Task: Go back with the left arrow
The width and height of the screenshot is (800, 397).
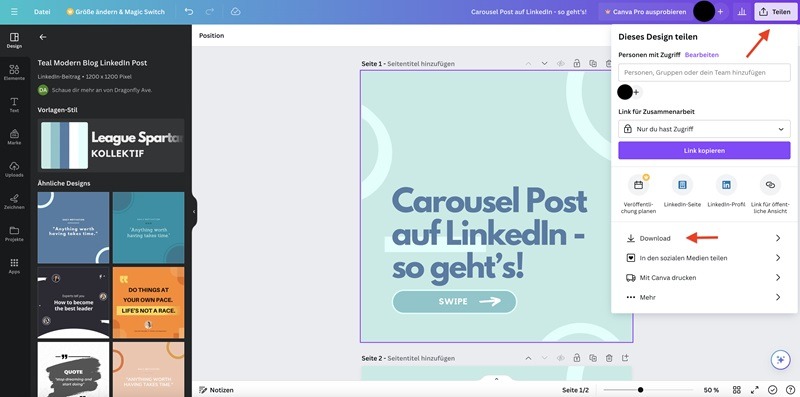Action: 43,37
